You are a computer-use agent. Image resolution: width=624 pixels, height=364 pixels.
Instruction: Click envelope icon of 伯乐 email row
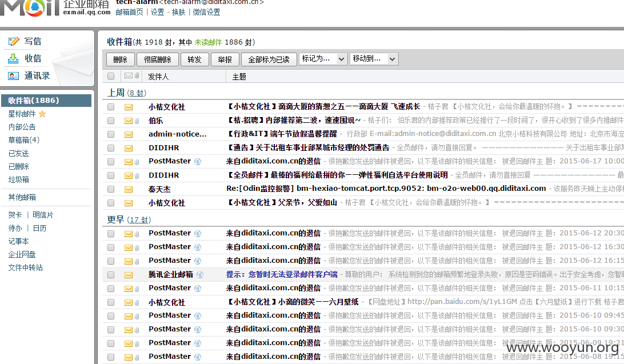coord(129,121)
